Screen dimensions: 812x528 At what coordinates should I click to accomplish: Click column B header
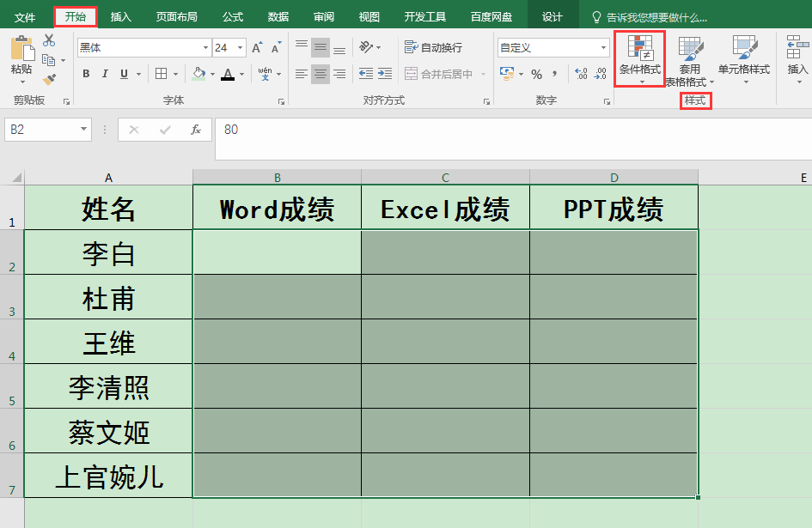coord(277,177)
